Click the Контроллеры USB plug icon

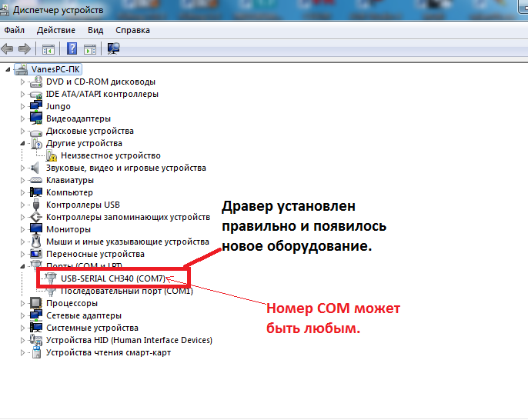tap(36, 205)
